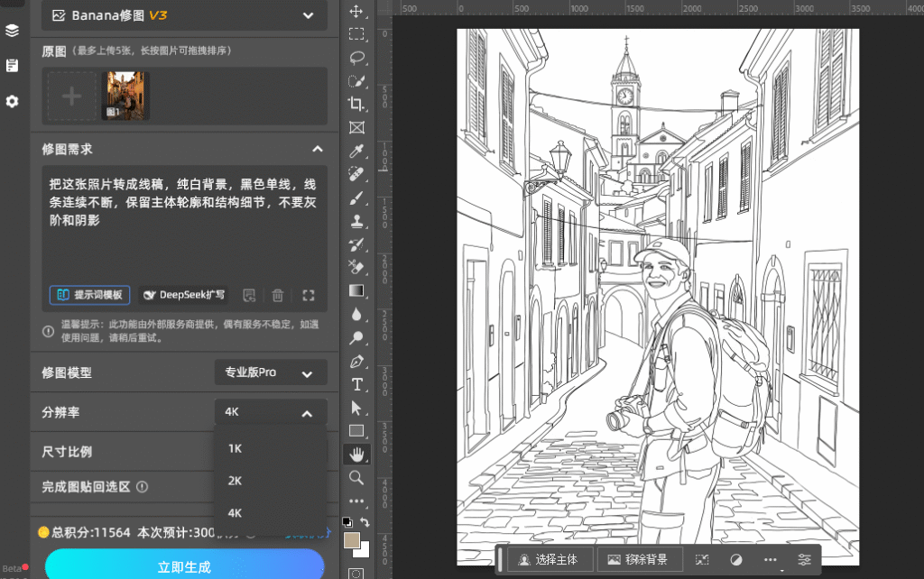Click 移除背景 in the contextual task bar
The height and width of the screenshot is (579, 924).
(640, 559)
